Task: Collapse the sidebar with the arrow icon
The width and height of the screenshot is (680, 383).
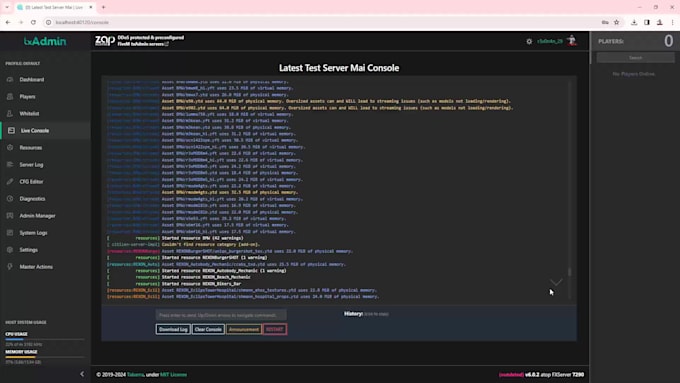Action: click(x=82, y=374)
